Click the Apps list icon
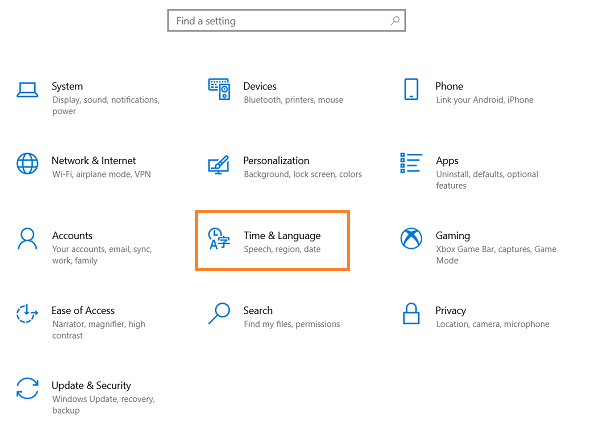This screenshot has width=600, height=423. (x=411, y=163)
